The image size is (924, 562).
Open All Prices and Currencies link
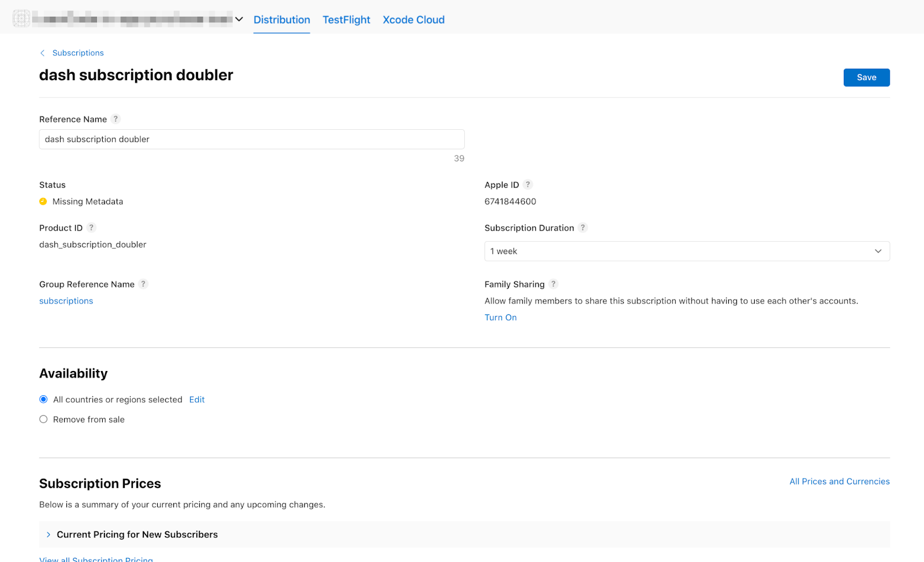point(839,481)
